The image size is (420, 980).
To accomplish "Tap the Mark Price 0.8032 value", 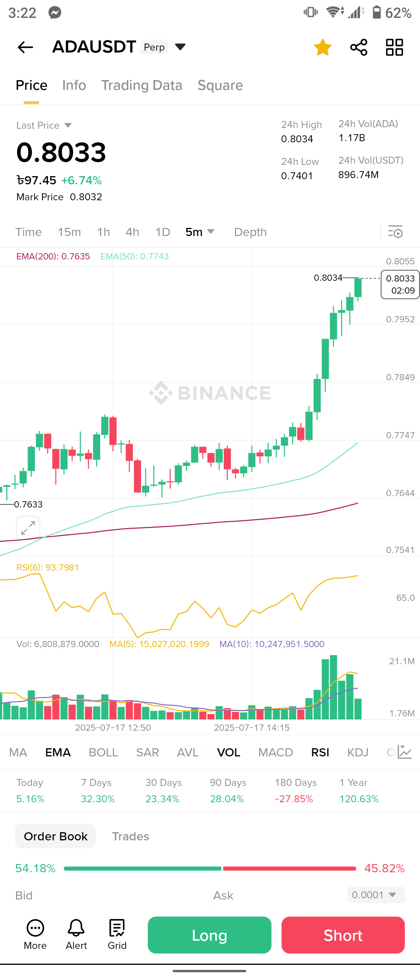I will coord(86,197).
